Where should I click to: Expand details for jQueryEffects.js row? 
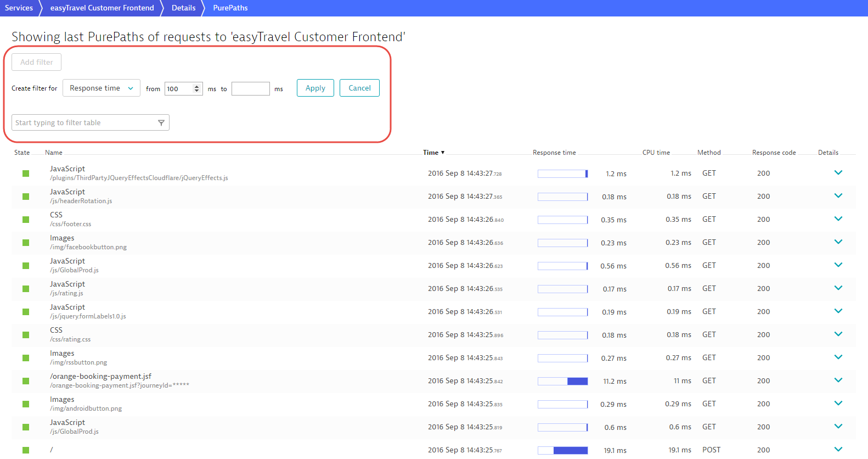pyautogui.click(x=838, y=172)
